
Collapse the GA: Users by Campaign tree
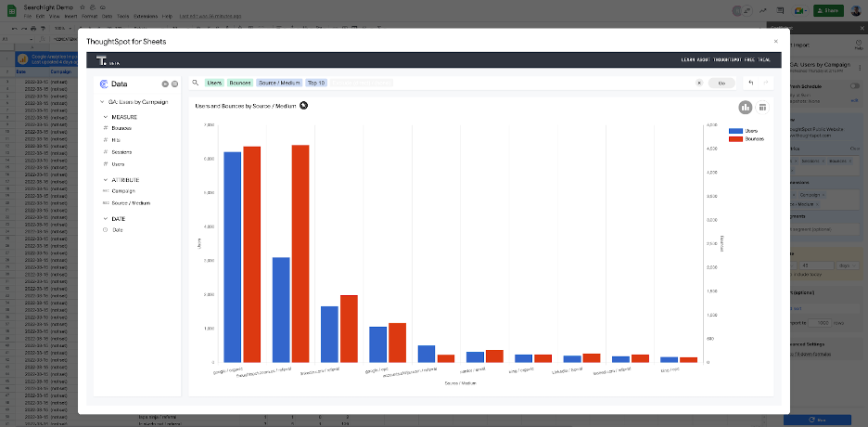tap(102, 102)
